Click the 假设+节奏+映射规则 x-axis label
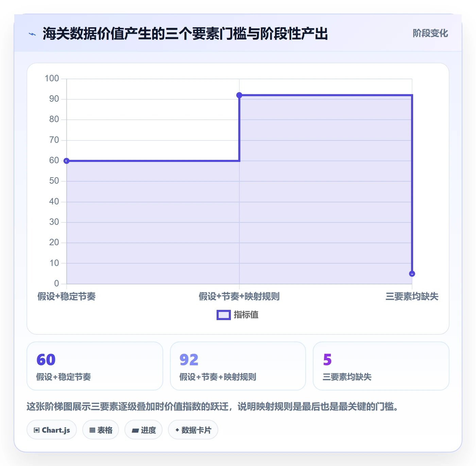 point(239,297)
